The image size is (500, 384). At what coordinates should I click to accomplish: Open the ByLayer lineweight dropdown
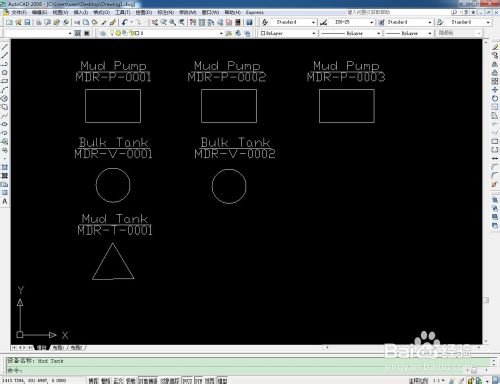pyautogui.click(x=429, y=33)
